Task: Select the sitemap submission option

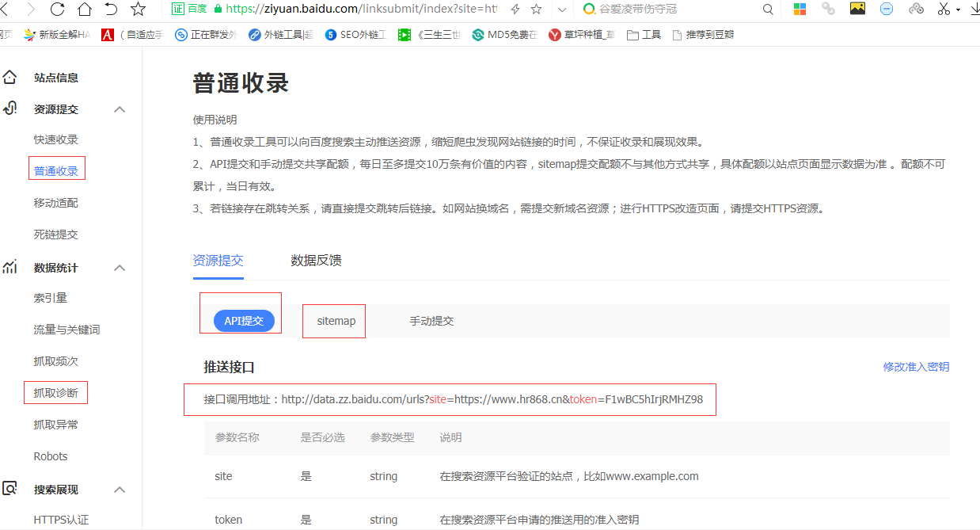Action: (336, 321)
